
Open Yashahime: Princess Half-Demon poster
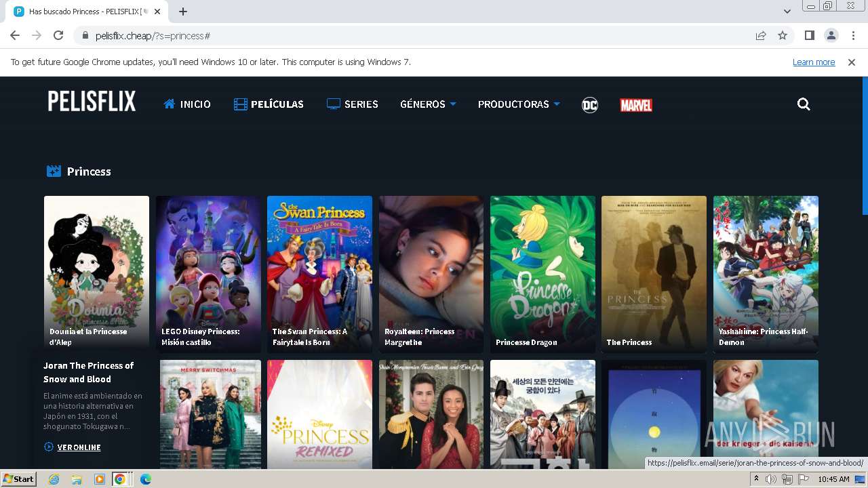click(x=766, y=274)
